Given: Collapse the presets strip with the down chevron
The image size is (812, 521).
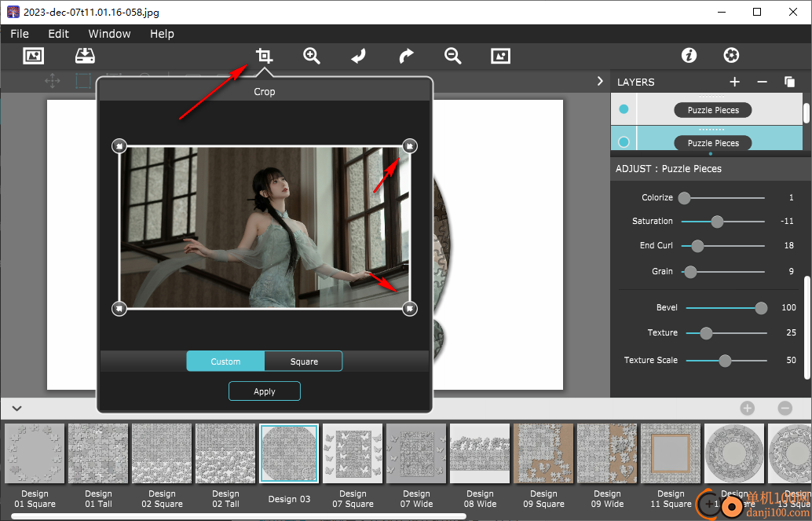Looking at the screenshot, I should coord(16,409).
